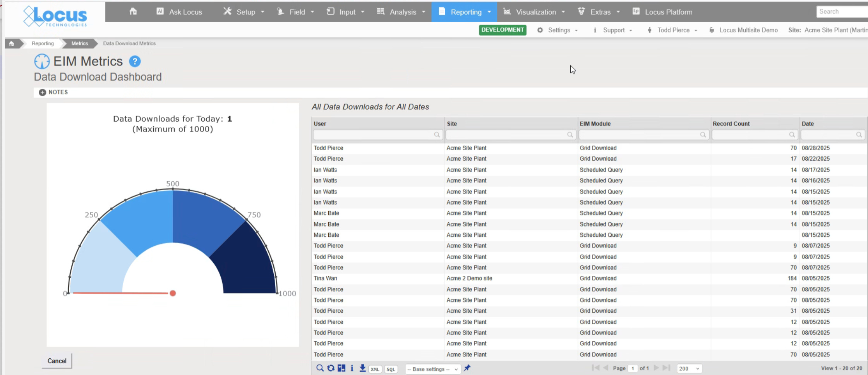This screenshot has width=868, height=375.
Task: Click the Cancel button
Action: (x=57, y=361)
